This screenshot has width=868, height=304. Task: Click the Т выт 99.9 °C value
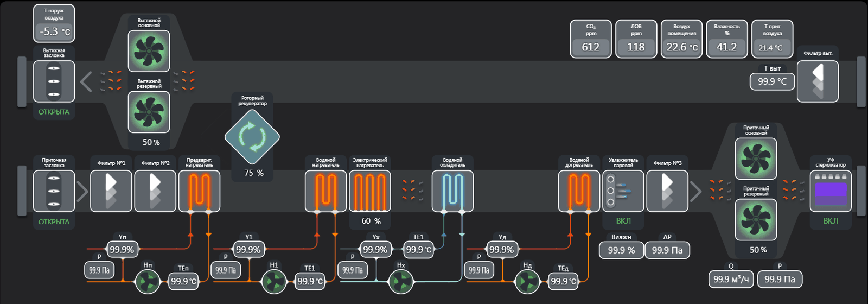tap(773, 81)
